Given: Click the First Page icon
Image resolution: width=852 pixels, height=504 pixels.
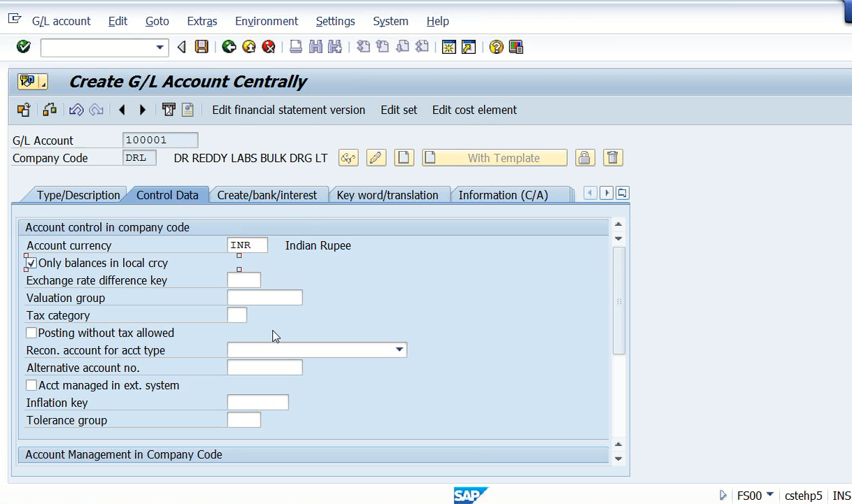Looking at the screenshot, I should pyautogui.click(x=363, y=47).
